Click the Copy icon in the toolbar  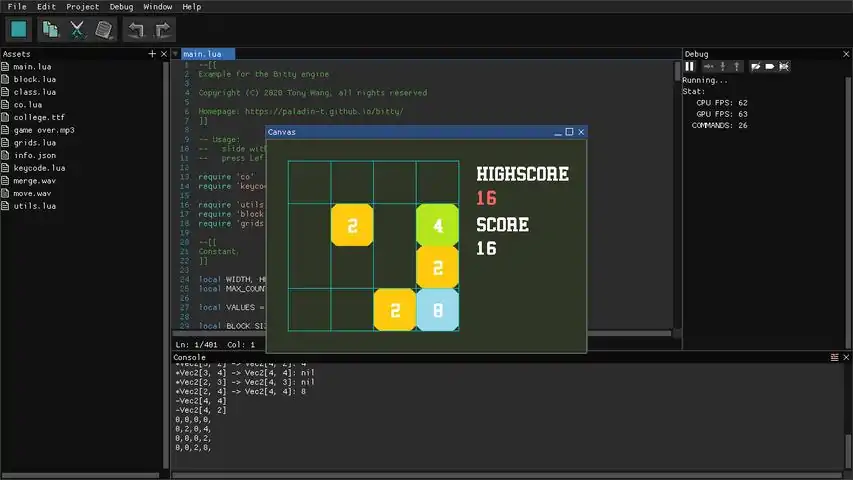click(x=51, y=29)
